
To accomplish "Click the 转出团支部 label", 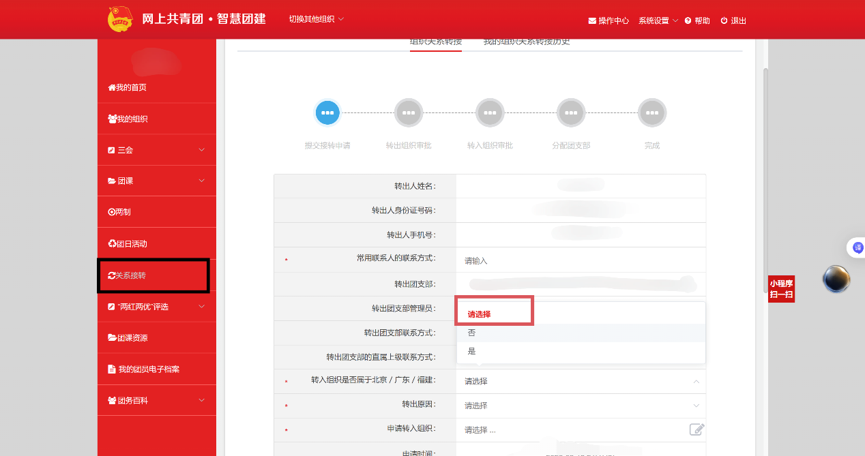I will click(x=415, y=284).
